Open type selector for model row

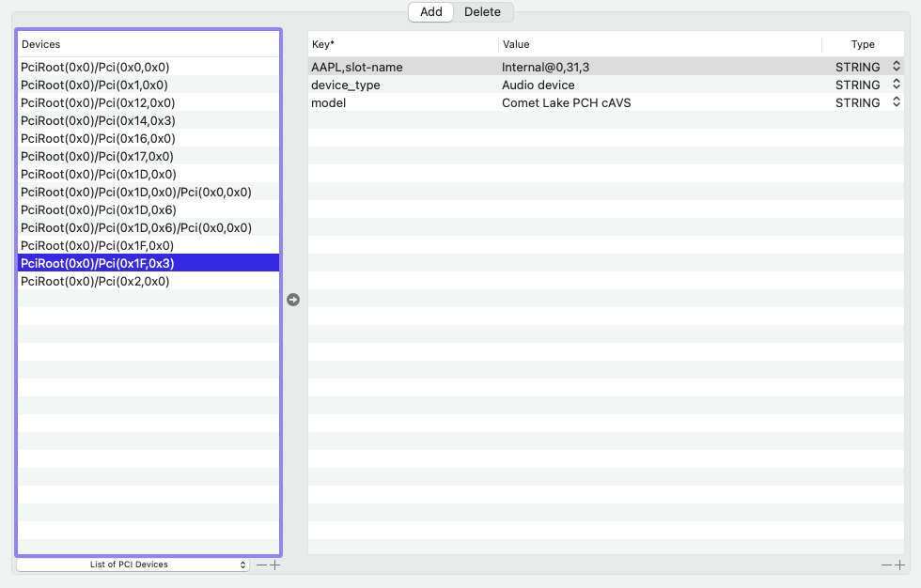(897, 102)
